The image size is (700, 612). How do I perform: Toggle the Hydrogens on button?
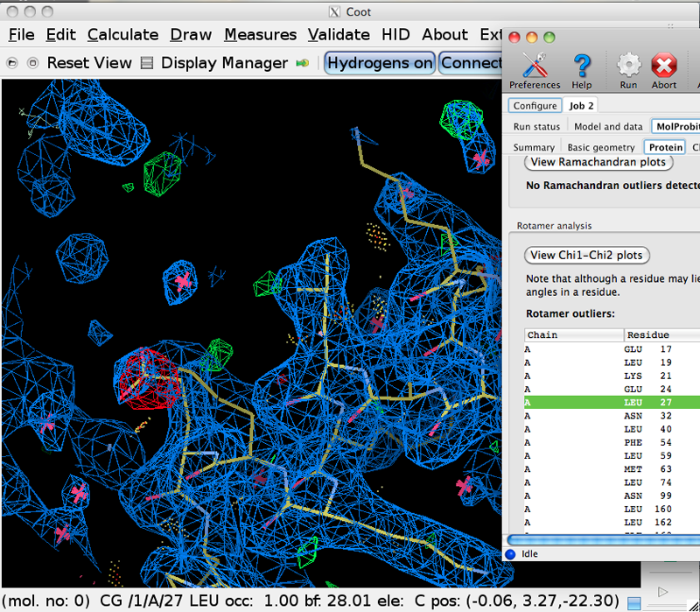380,63
